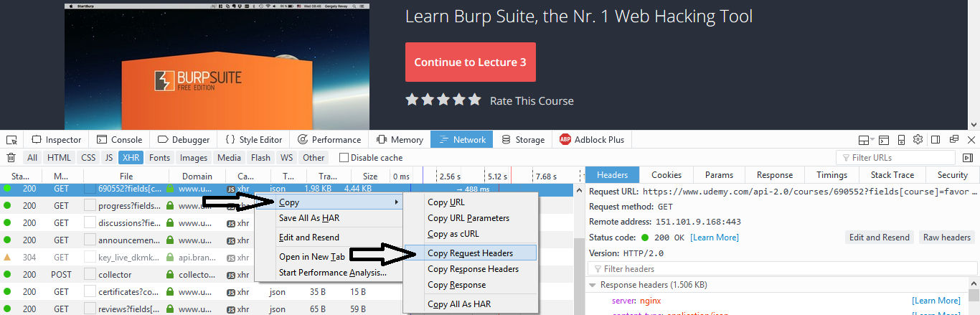Switch to the Console tab
The height and width of the screenshot is (315, 980).
119,140
